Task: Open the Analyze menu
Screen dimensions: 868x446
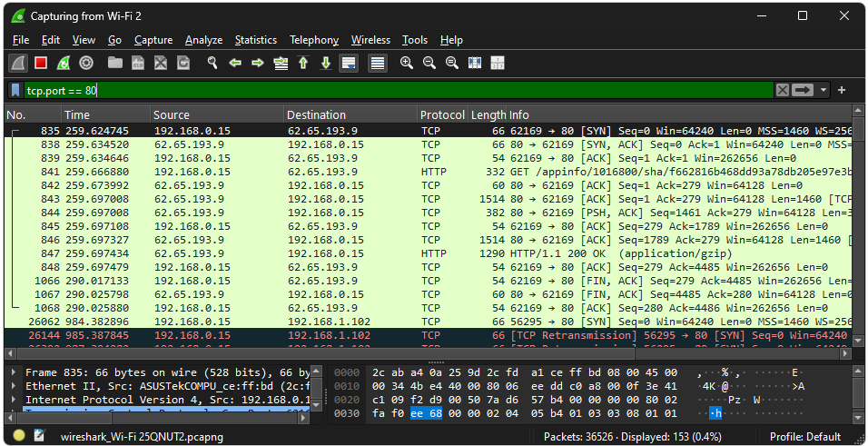Action: (203, 40)
